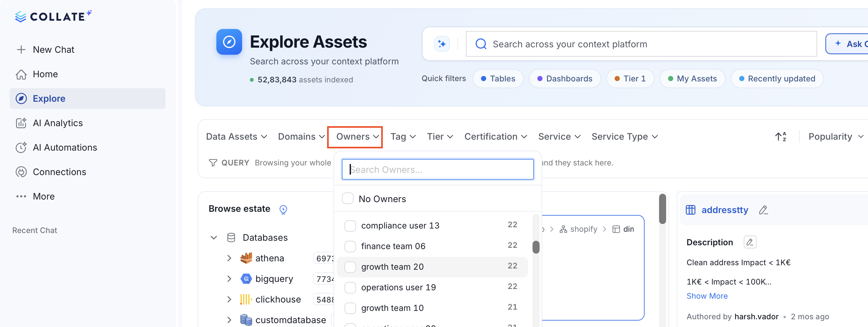Apply the Tables quick filter

(x=498, y=79)
